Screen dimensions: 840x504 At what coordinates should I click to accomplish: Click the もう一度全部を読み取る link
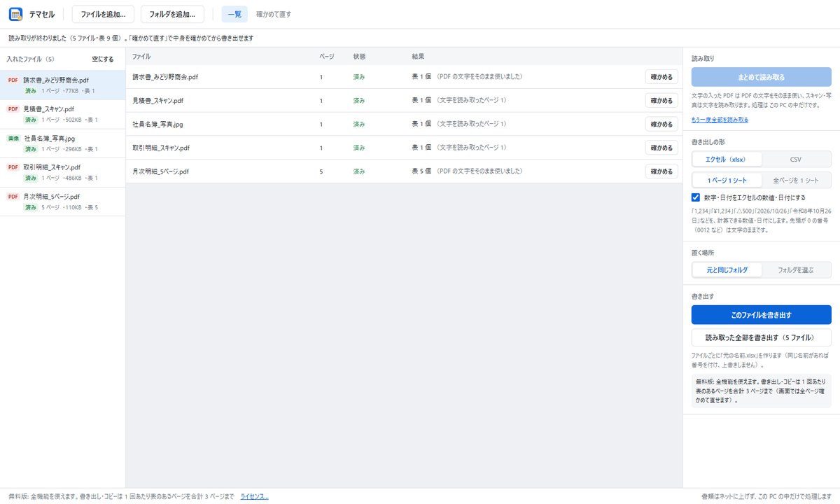click(720, 120)
